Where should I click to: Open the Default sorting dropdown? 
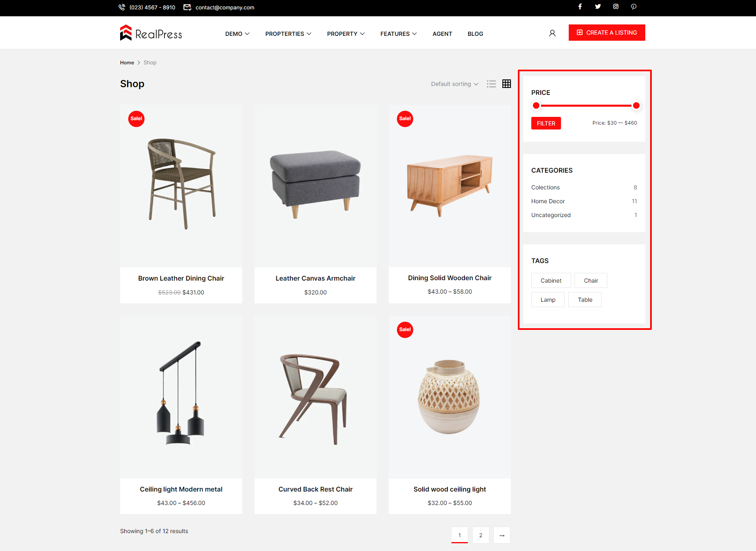click(x=455, y=84)
